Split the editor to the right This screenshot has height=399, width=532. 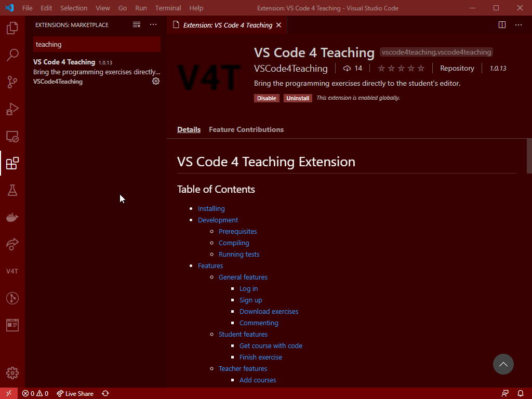502,25
